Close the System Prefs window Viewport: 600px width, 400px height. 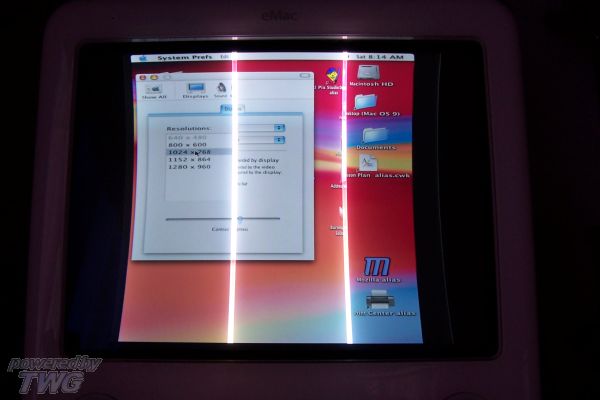pyautogui.click(x=143, y=78)
